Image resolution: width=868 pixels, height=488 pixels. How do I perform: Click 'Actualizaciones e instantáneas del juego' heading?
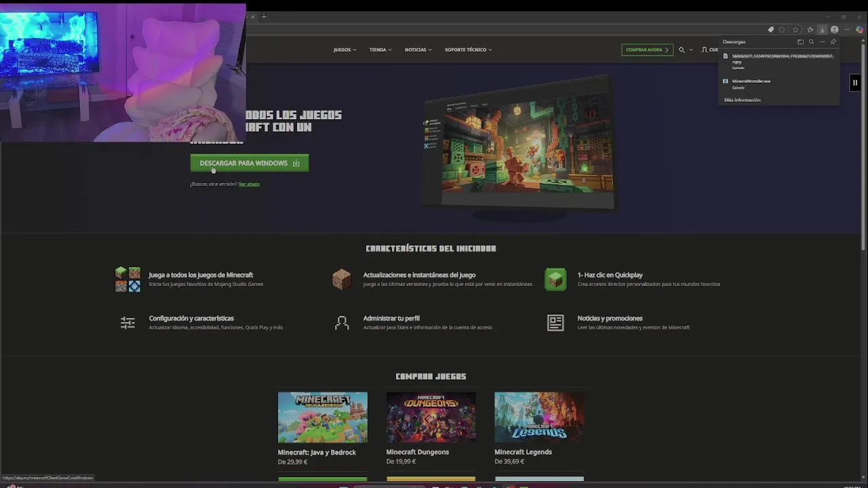point(419,274)
